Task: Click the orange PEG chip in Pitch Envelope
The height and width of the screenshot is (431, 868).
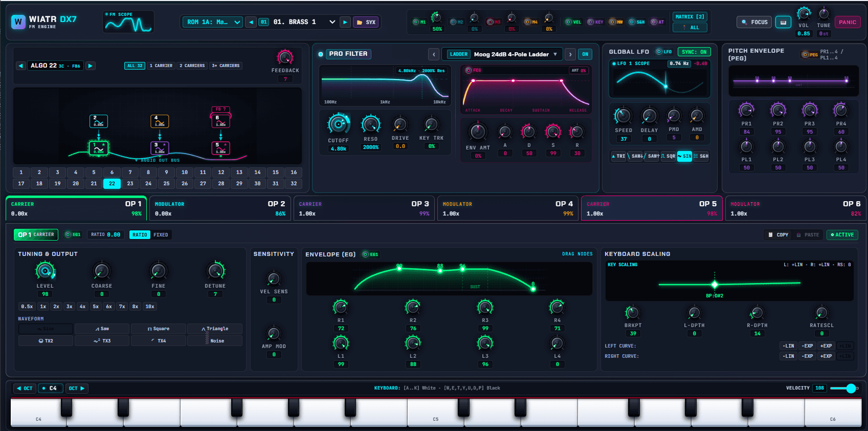Action: (x=810, y=54)
